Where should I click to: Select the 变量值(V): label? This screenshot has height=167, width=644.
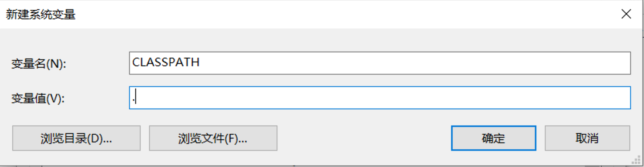tap(38, 99)
